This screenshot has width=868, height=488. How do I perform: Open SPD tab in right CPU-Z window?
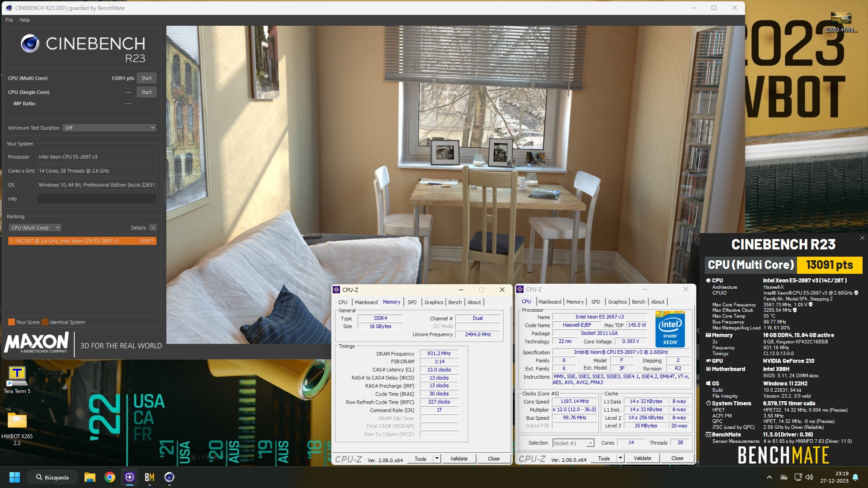[595, 302]
